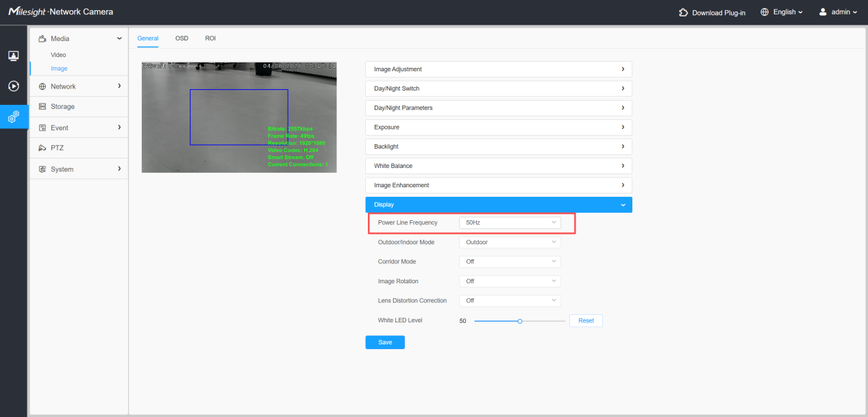Click the Download Plug-in cloud icon
Viewport: 868px width, 417px height.
click(683, 12)
